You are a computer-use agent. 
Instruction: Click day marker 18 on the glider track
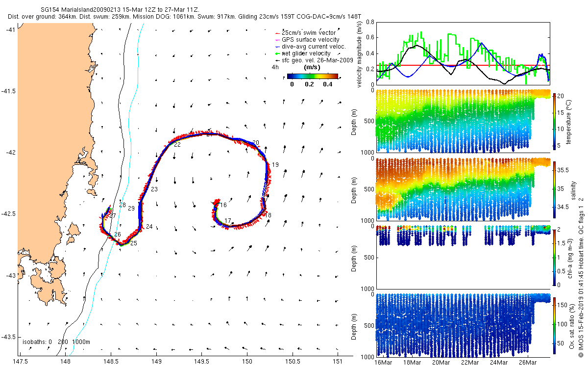click(268, 215)
